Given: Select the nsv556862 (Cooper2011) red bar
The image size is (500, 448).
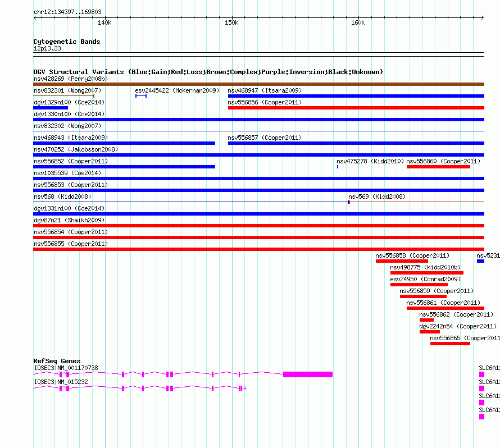Looking at the screenshot, I should pos(426,320).
